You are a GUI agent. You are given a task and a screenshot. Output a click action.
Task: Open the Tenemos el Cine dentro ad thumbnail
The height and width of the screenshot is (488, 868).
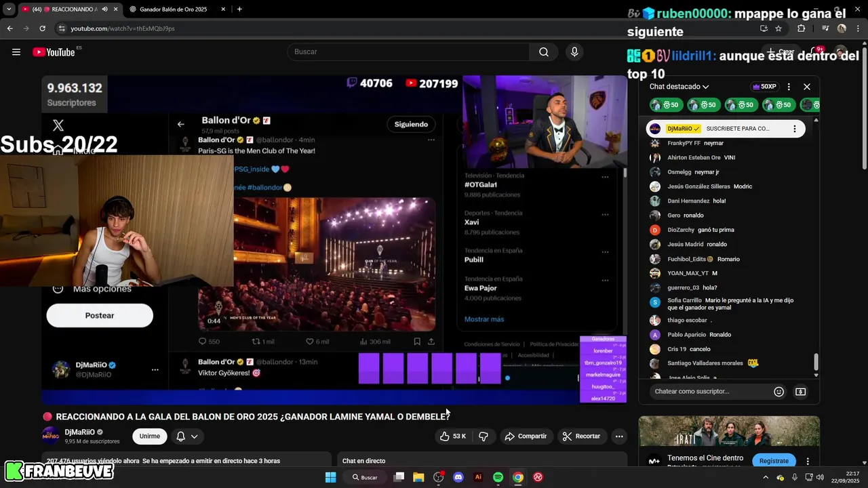(x=729, y=431)
